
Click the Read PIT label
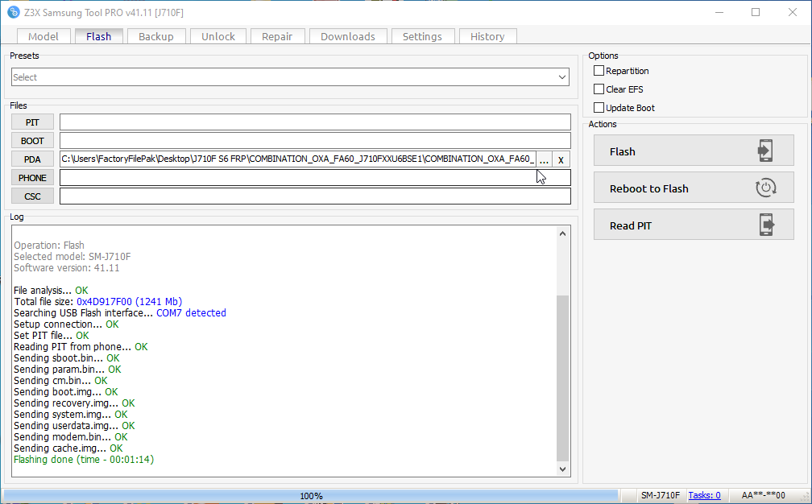click(x=630, y=225)
